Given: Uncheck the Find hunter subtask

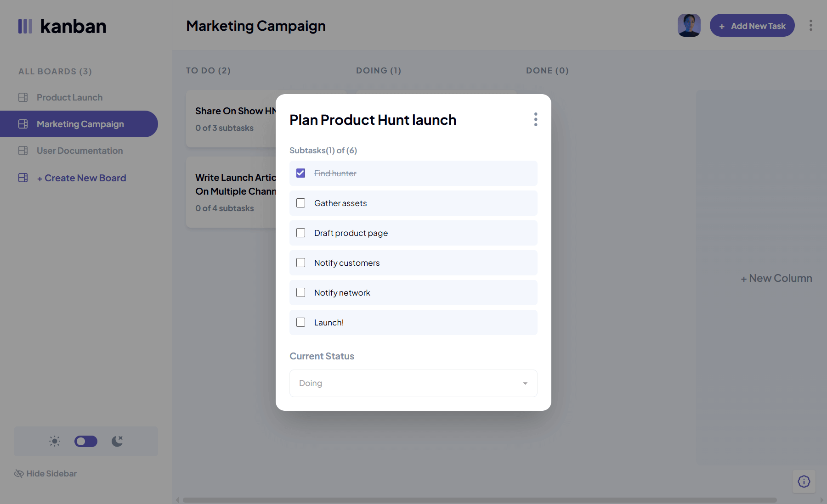Looking at the screenshot, I should 301,173.
